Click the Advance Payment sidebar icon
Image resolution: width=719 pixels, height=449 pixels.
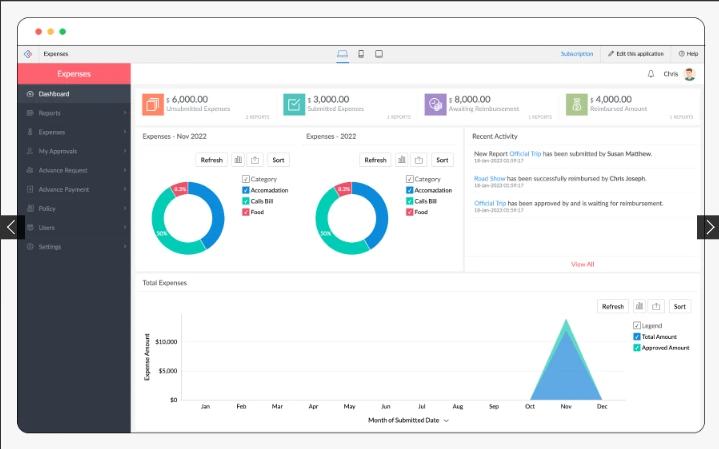(30, 189)
